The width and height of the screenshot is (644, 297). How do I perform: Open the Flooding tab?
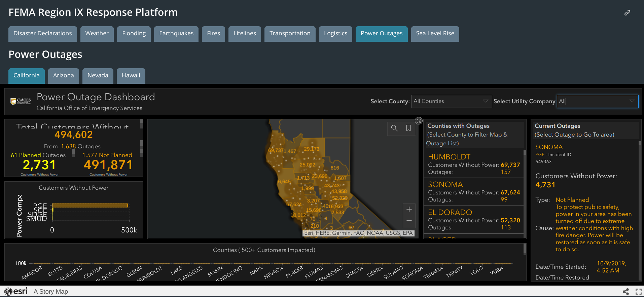tap(134, 34)
